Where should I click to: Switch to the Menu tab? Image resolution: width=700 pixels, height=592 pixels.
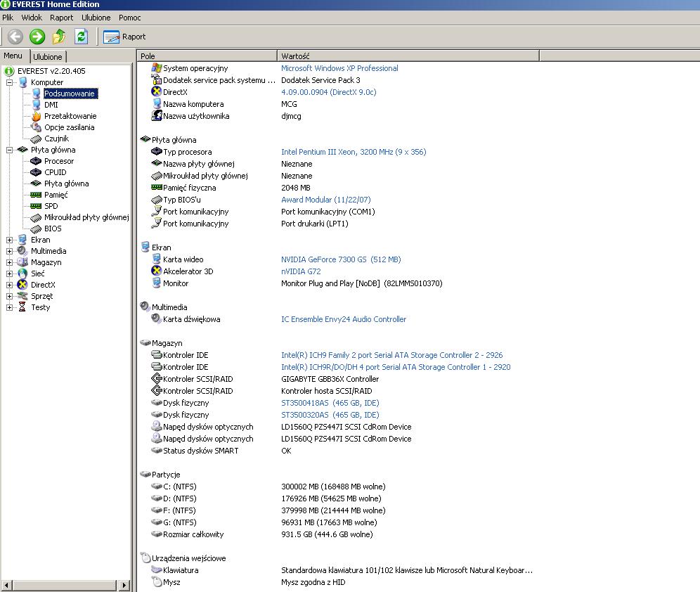click(x=13, y=56)
